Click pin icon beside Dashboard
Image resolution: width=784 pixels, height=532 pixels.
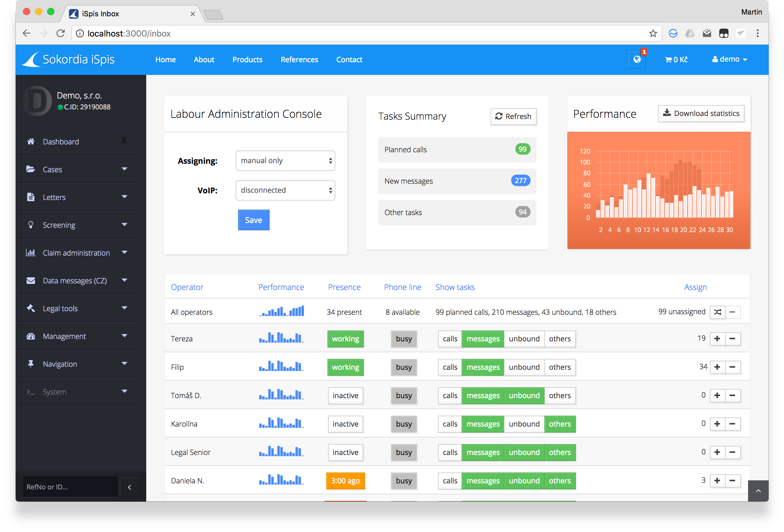pyautogui.click(x=124, y=141)
